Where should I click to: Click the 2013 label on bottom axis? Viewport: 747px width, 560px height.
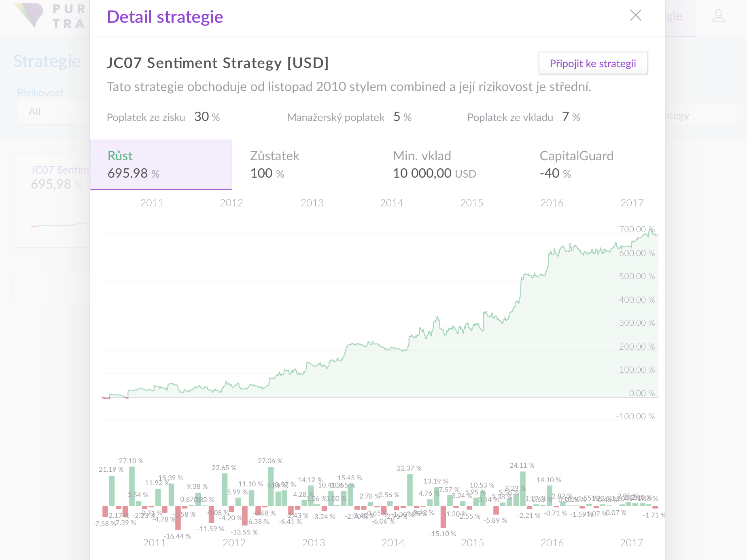point(313,543)
